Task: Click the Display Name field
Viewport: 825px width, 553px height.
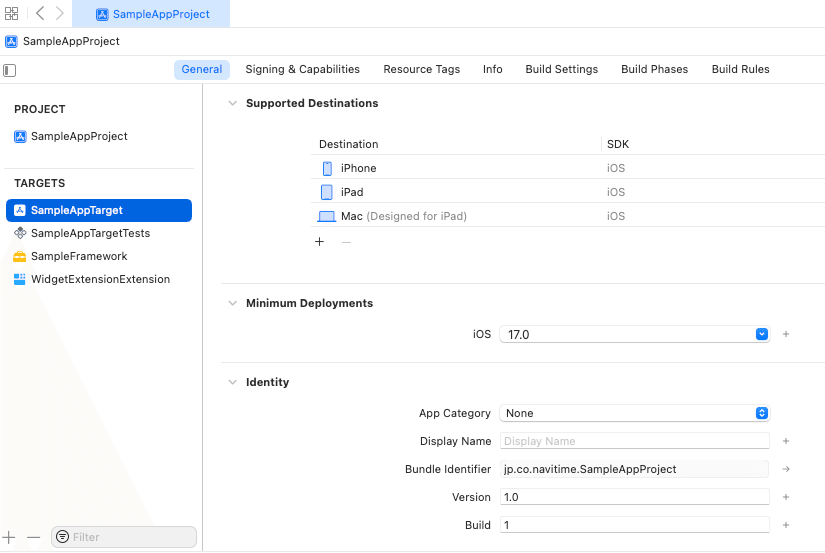Action: click(x=635, y=441)
